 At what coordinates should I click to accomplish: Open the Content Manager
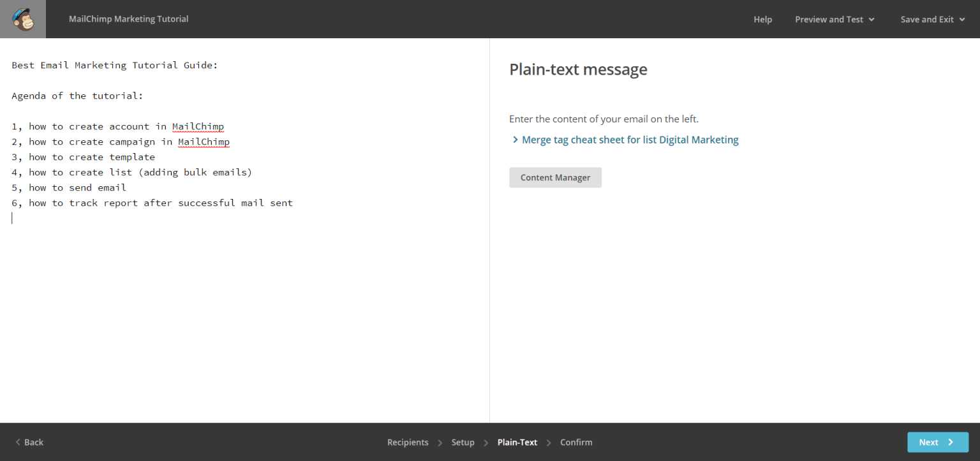(555, 177)
